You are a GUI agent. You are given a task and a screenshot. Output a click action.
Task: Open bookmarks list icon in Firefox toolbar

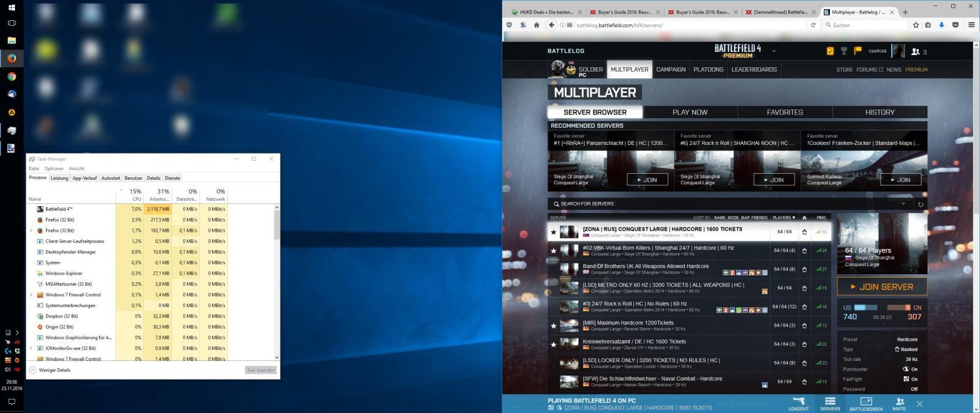click(929, 25)
